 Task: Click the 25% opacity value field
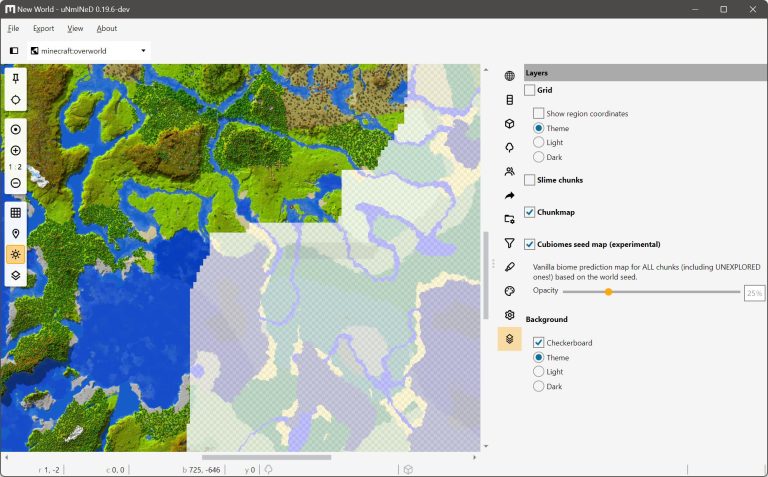click(754, 293)
